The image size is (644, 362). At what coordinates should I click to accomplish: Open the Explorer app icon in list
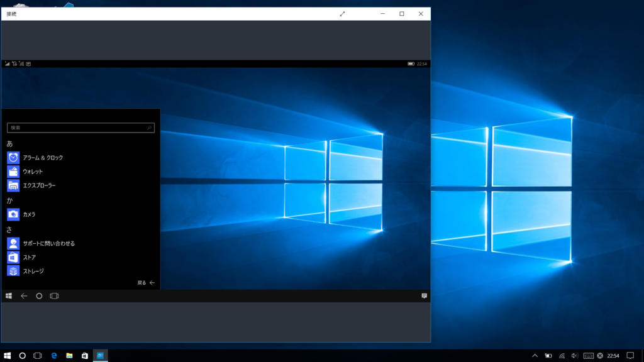13,185
